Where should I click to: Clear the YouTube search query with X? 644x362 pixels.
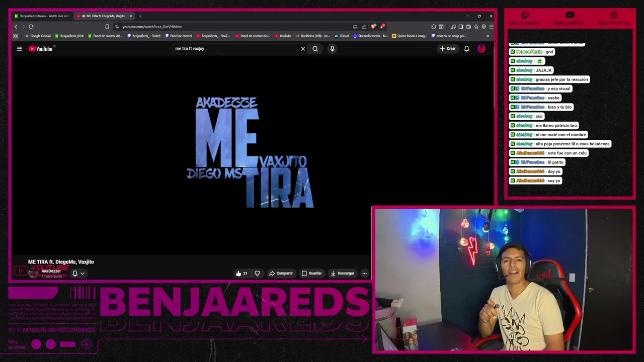click(x=303, y=49)
